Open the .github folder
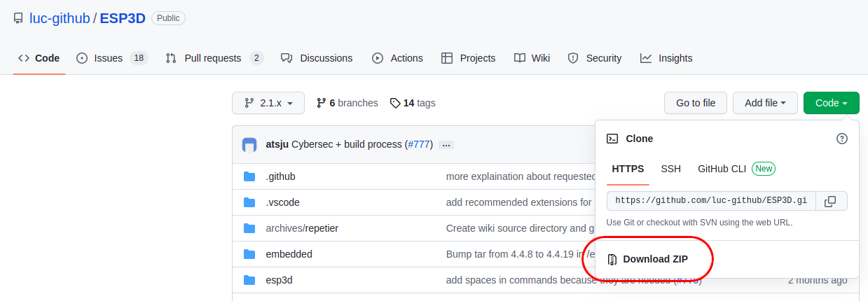Screen dimensions: 868x301 click(x=280, y=176)
